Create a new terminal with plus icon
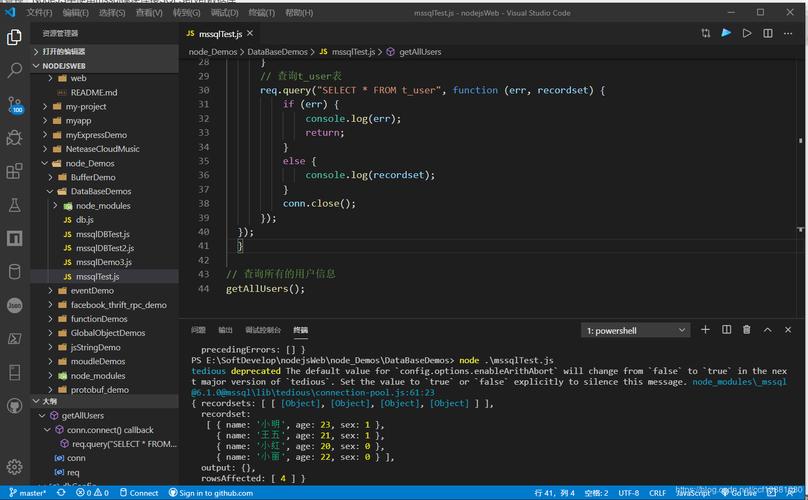The image size is (808, 500). pyautogui.click(x=705, y=330)
